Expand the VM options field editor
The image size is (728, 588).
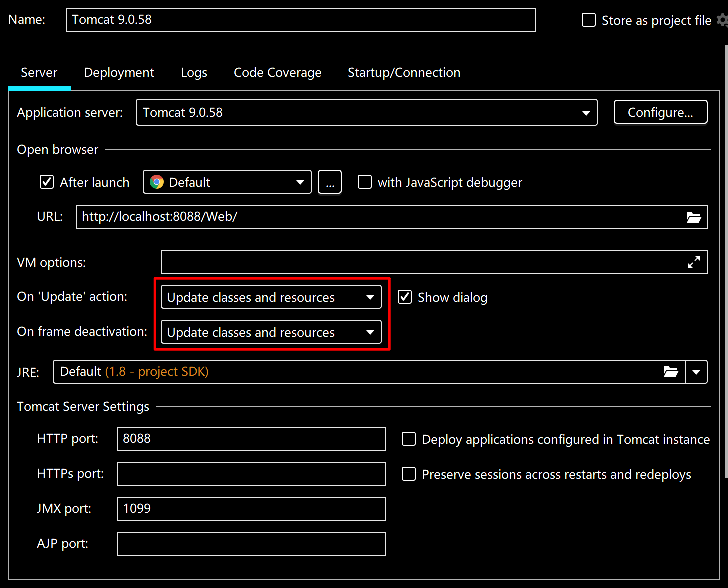pos(693,262)
